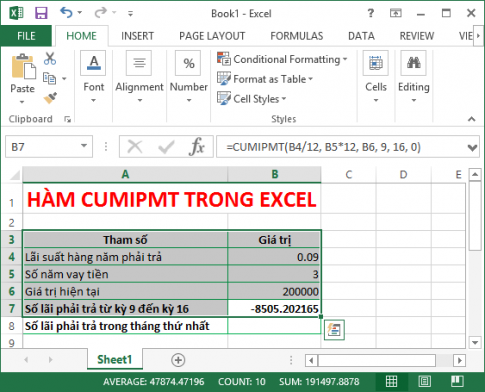Open the FILE tab

(x=26, y=36)
